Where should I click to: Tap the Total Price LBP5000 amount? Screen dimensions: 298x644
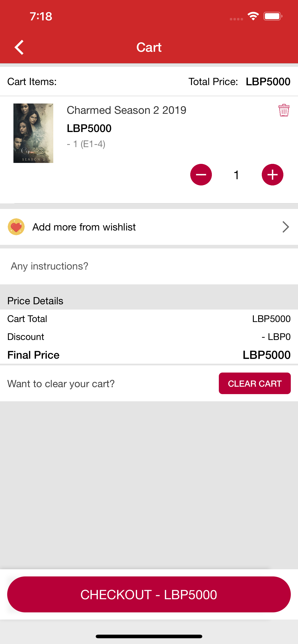(268, 82)
